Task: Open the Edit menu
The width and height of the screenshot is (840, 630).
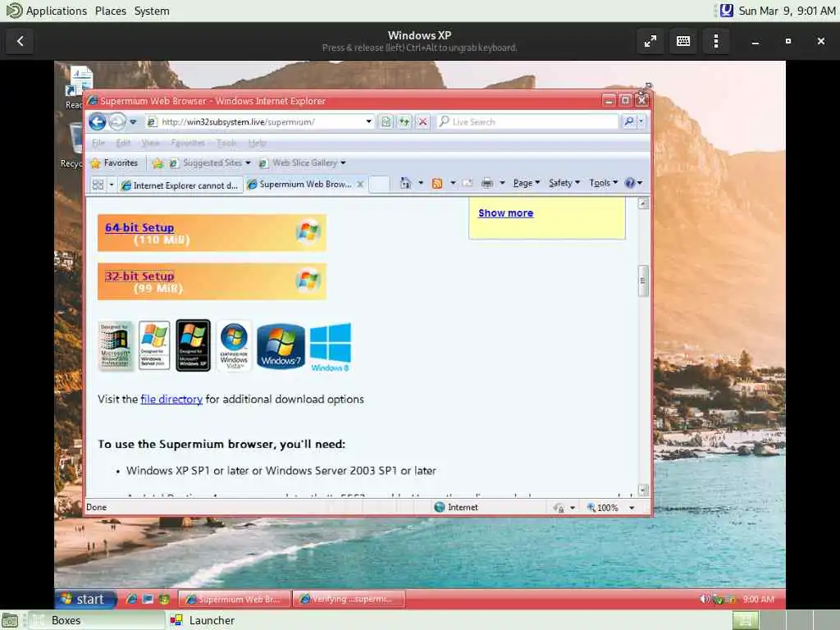Action: (123, 143)
